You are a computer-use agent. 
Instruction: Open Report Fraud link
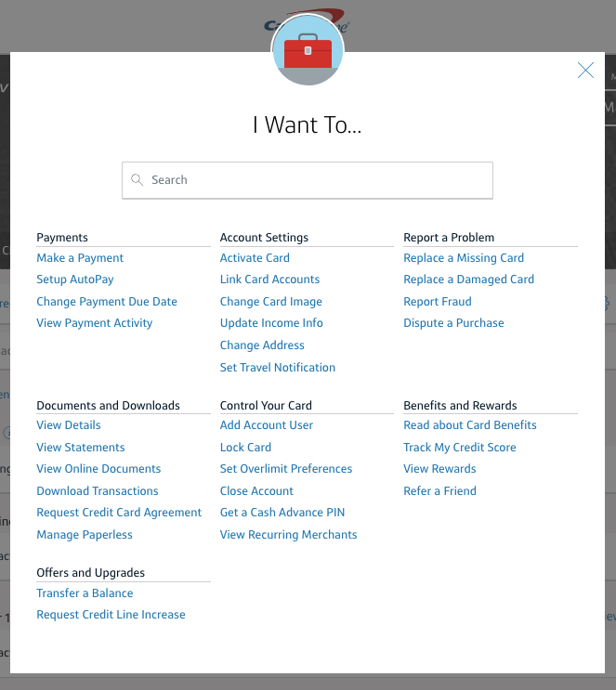point(438,302)
